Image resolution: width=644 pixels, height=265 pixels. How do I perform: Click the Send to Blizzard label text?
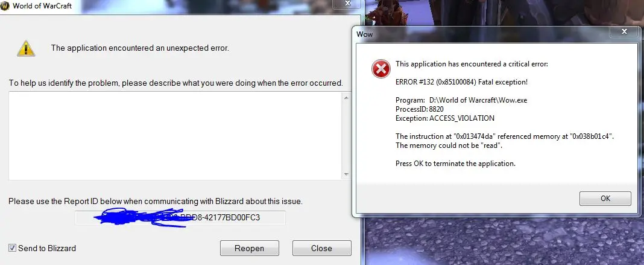coord(47,248)
